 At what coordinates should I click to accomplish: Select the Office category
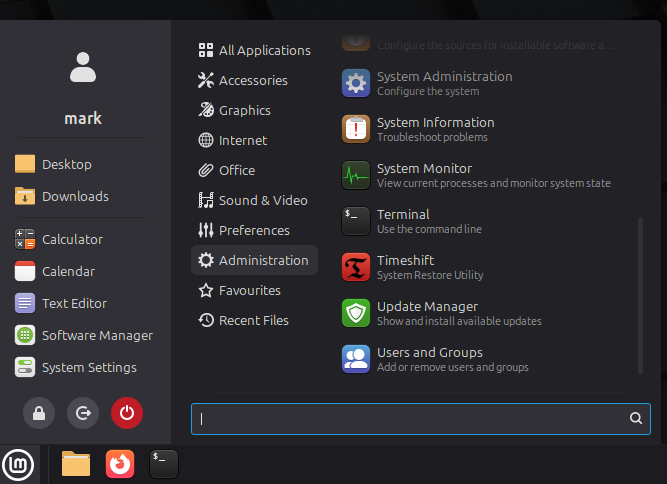254,170
